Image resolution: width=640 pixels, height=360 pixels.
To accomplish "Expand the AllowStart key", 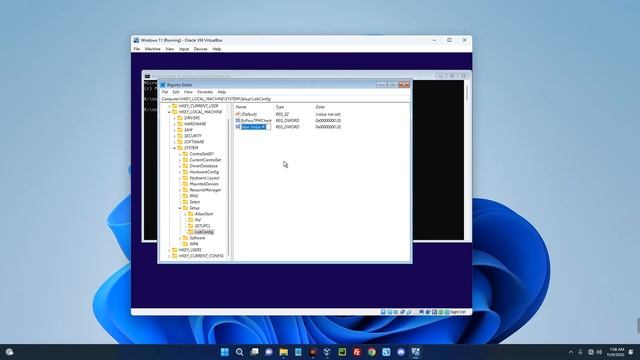I will tap(185, 214).
